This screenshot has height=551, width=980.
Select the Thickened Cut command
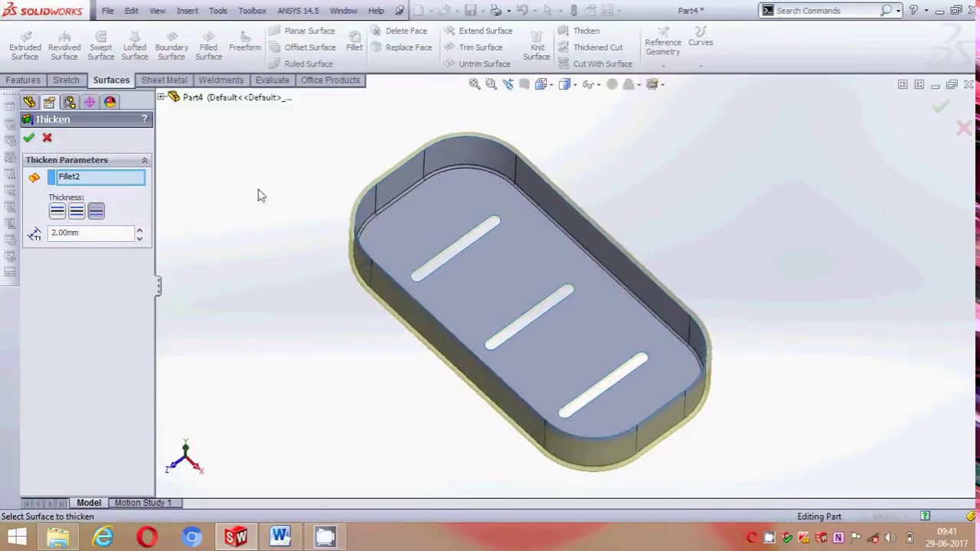coord(590,47)
